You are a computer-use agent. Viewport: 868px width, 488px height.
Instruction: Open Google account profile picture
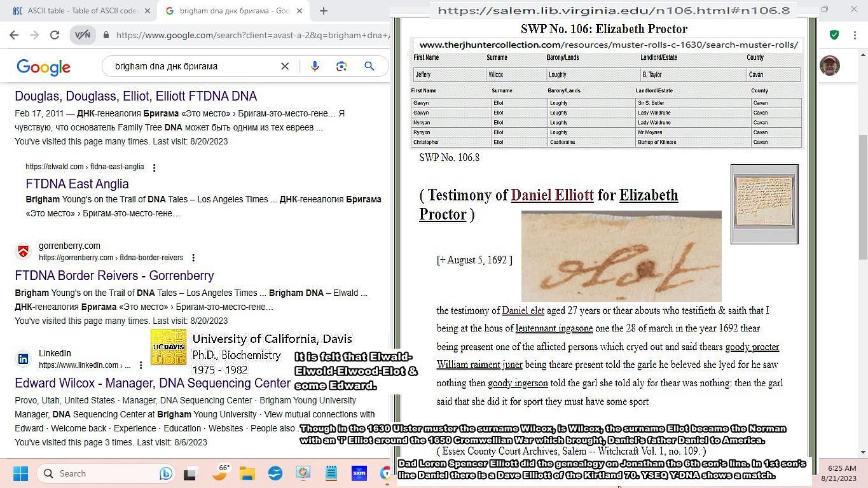830,66
